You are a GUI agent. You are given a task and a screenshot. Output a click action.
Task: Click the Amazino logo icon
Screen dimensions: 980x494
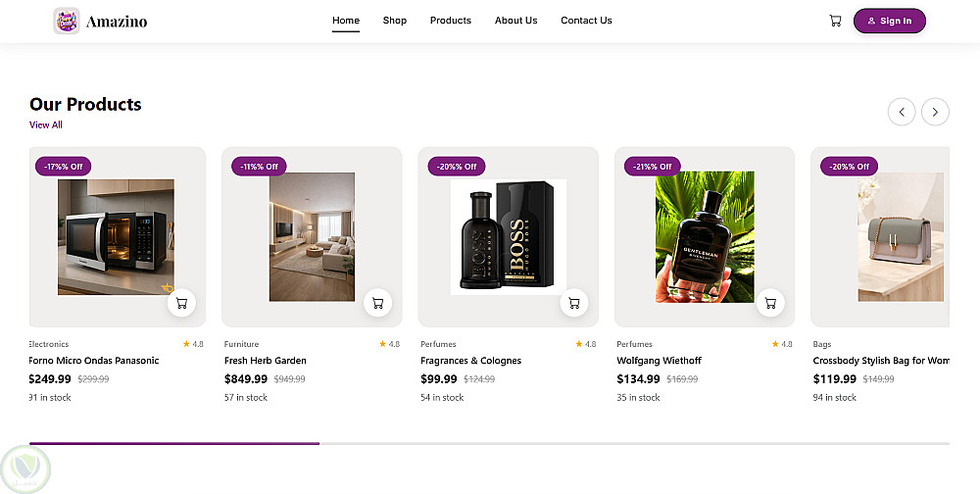pyautogui.click(x=67, y=21)
